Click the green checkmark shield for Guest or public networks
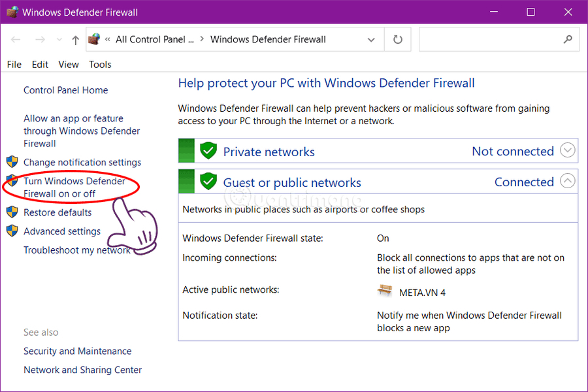 (x=208, y=182)
